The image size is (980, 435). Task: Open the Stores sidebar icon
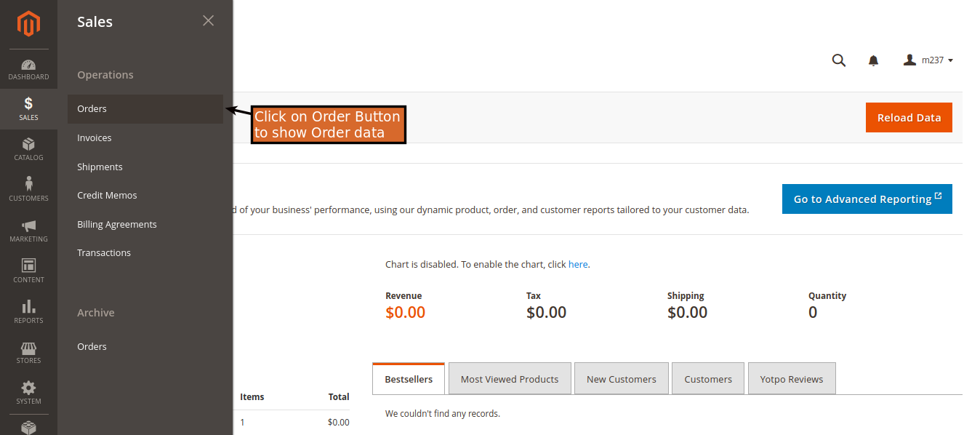click(x=28, y=351)
